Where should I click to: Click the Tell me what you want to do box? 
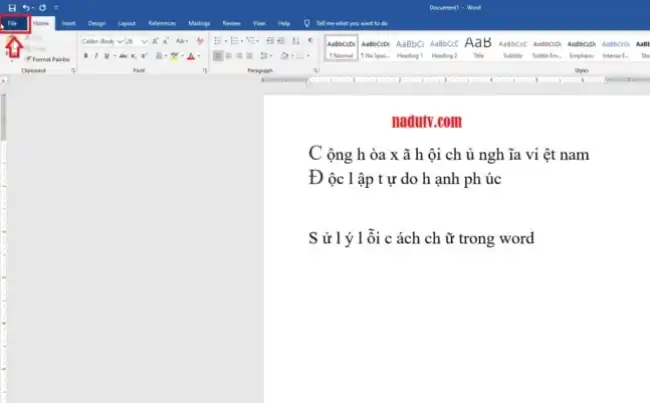(352, 23)
